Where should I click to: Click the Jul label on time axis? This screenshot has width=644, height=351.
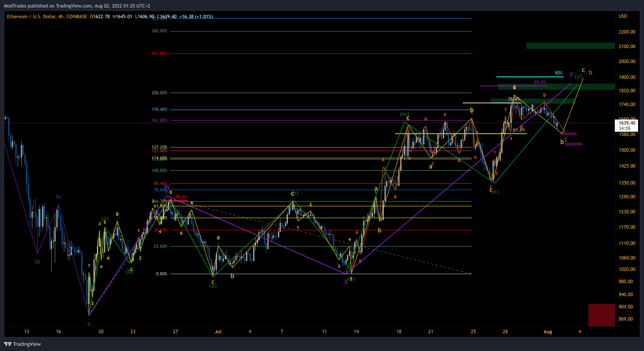pos(218,332)
